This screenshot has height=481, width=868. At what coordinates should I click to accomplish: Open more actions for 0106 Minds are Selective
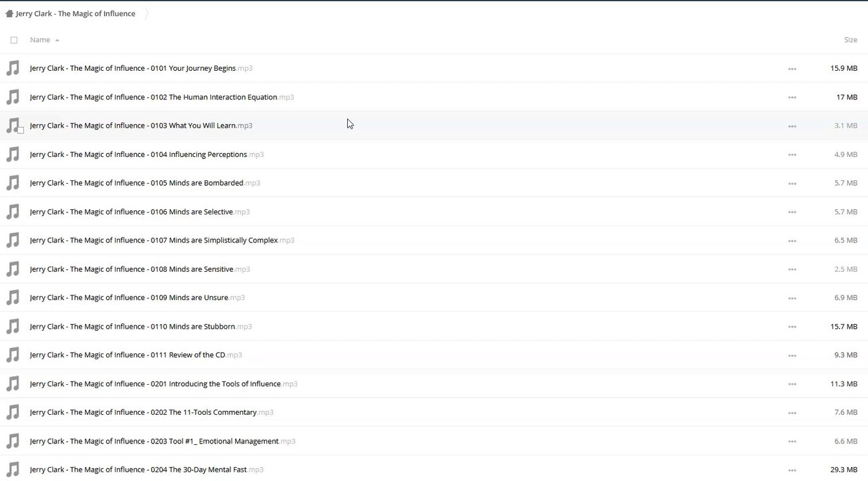(792, 212)
